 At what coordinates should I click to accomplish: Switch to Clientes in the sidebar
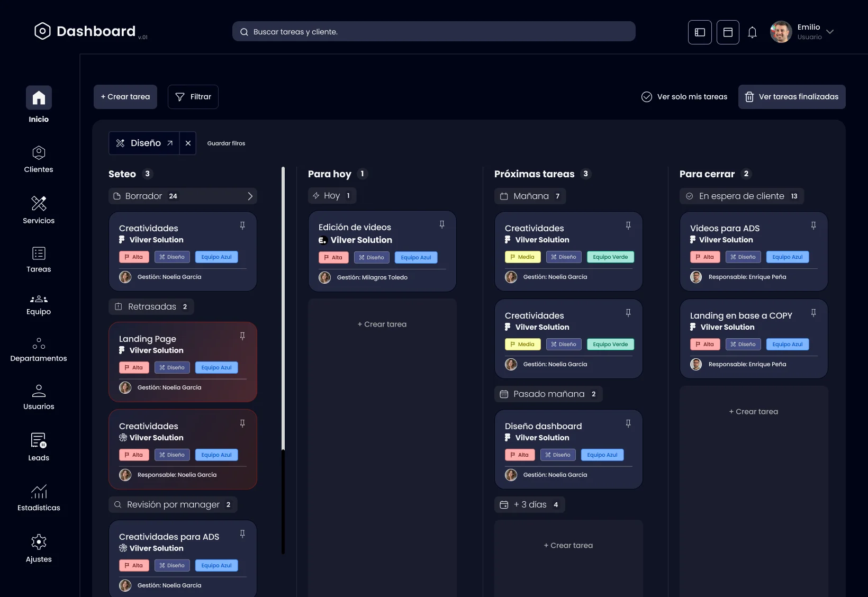click(x=39, y=159)
